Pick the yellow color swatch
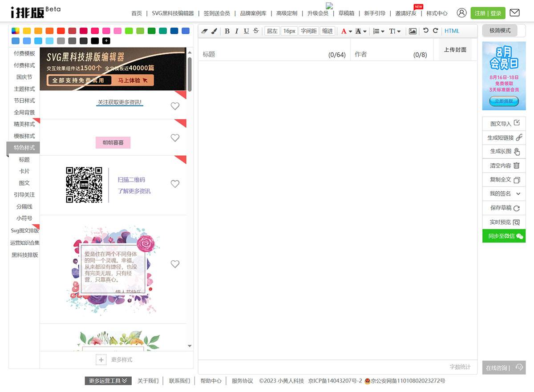The height and width of the screenshot is (392, 534). pyautogui.click(x=27, y=31)
